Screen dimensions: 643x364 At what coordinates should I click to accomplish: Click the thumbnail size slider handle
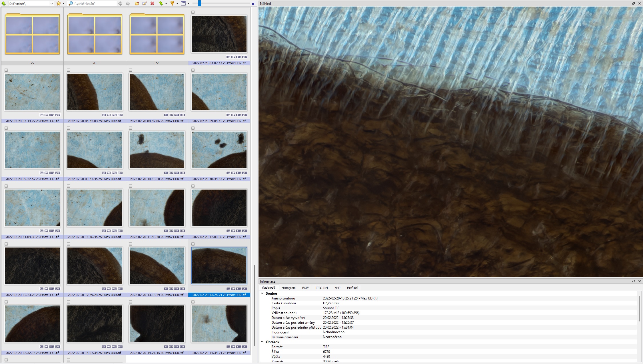[x=200, y=3]
